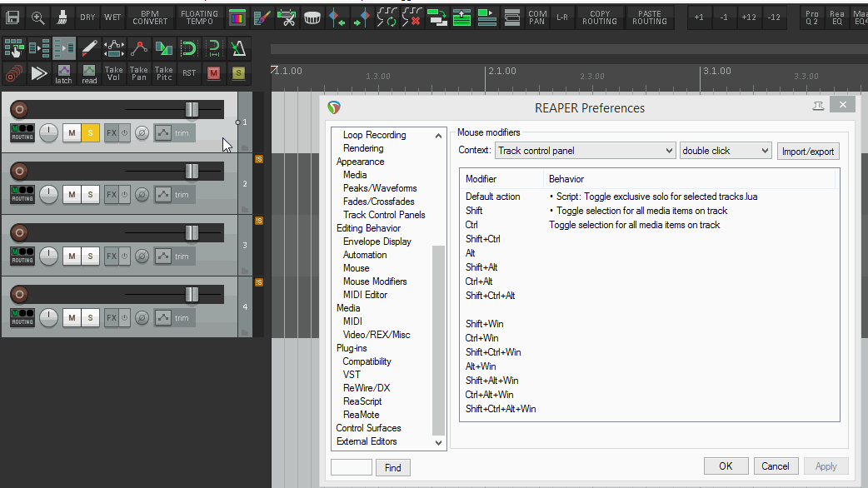Open the Context dropdown showing Track control panel
This screenshot has height=488, width=868.
pos(584,151)
